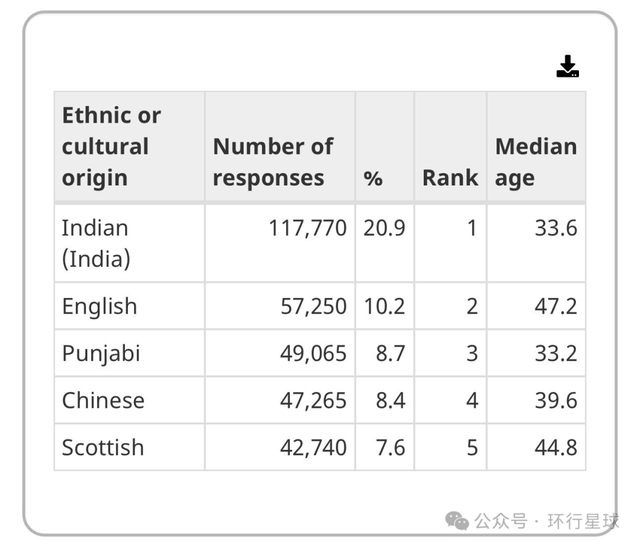Select the '%' column header
Viewport: 640px width, 547px height.
click(373, 178)
